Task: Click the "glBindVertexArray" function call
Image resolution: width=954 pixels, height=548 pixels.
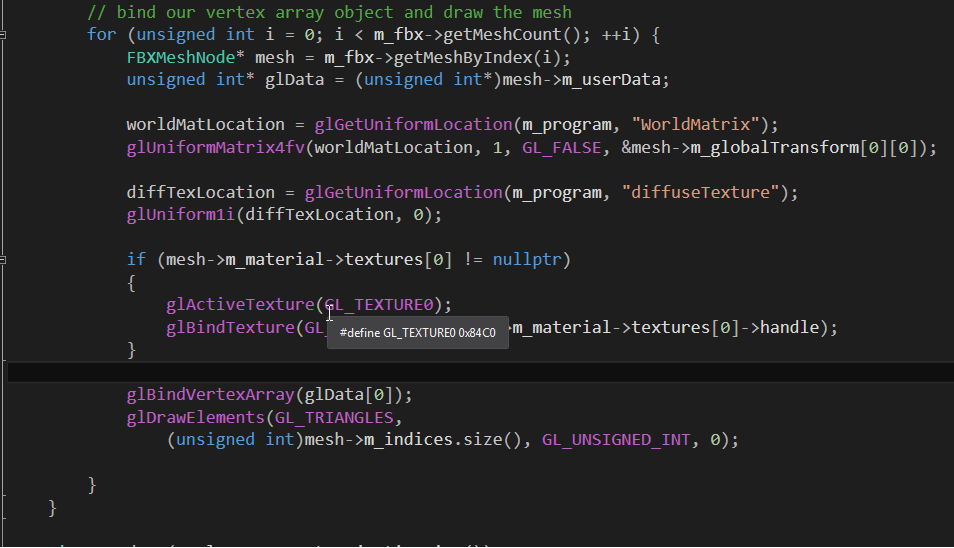Action: coord(211,395)
